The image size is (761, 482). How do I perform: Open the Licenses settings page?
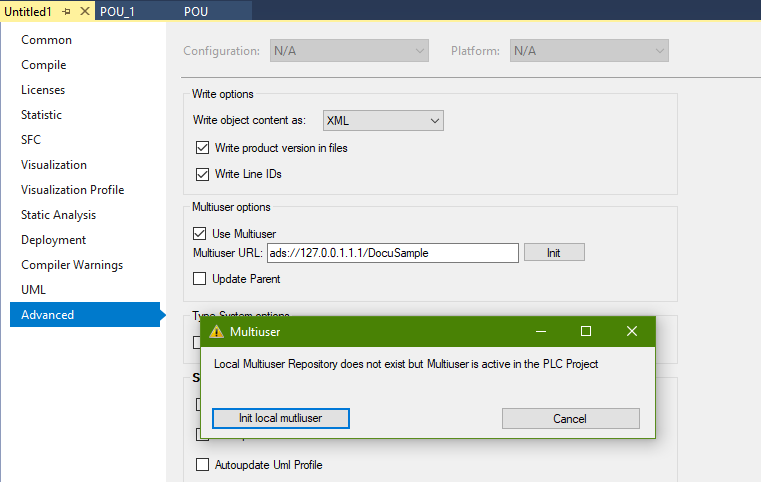(43, 90)
